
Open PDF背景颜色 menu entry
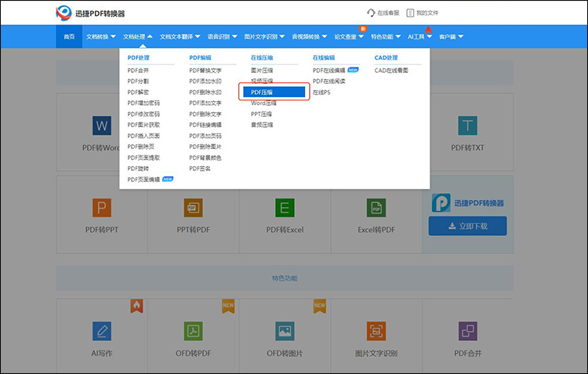[x=205, y=158]
